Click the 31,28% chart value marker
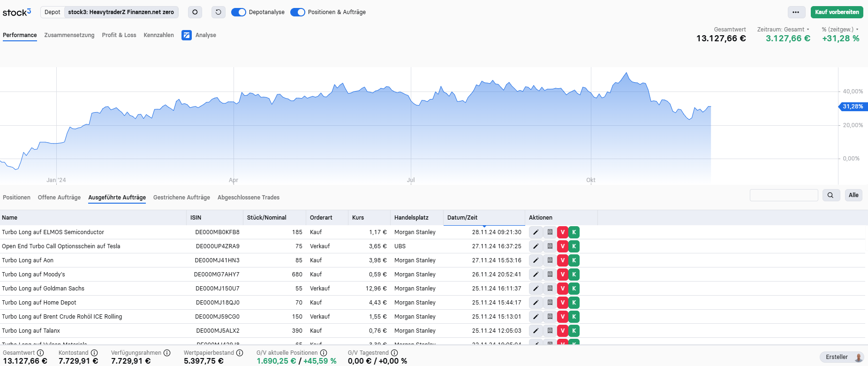Viewport: 868px width, 366px height. (853, 107)
